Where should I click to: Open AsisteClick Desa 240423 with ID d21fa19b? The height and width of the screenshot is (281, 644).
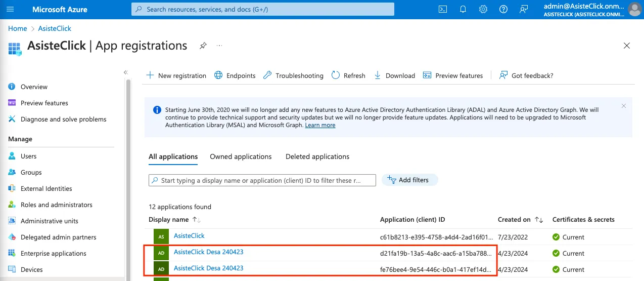pyautogui.click(x=209, y=252)
